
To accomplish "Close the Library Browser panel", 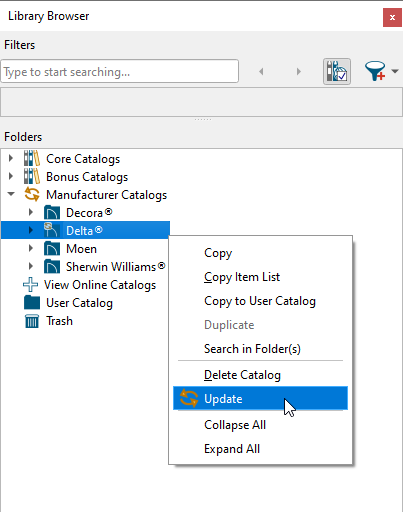I will click(392, 17).
